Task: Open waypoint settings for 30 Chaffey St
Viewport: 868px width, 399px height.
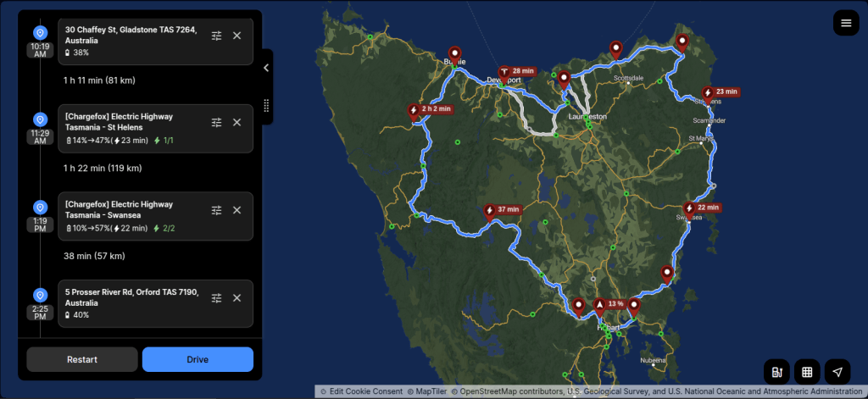Action: click(x=217, y=36)
